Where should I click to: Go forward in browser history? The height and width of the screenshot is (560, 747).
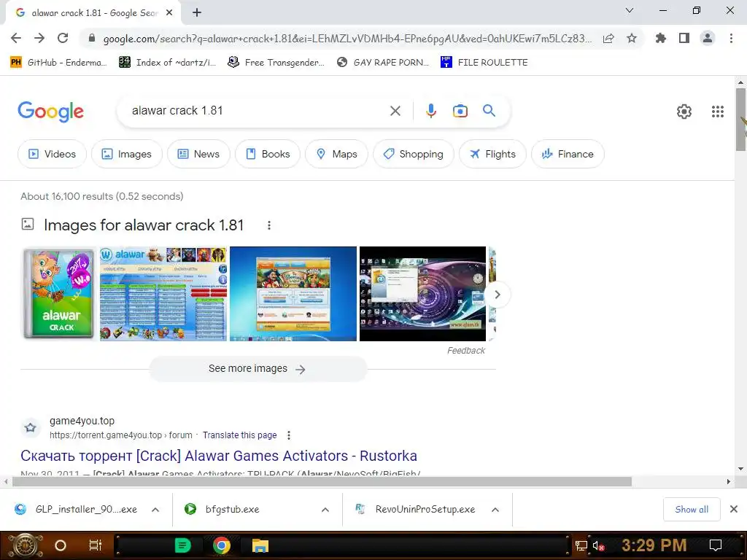pyautogui.click(x=39, y=38)
